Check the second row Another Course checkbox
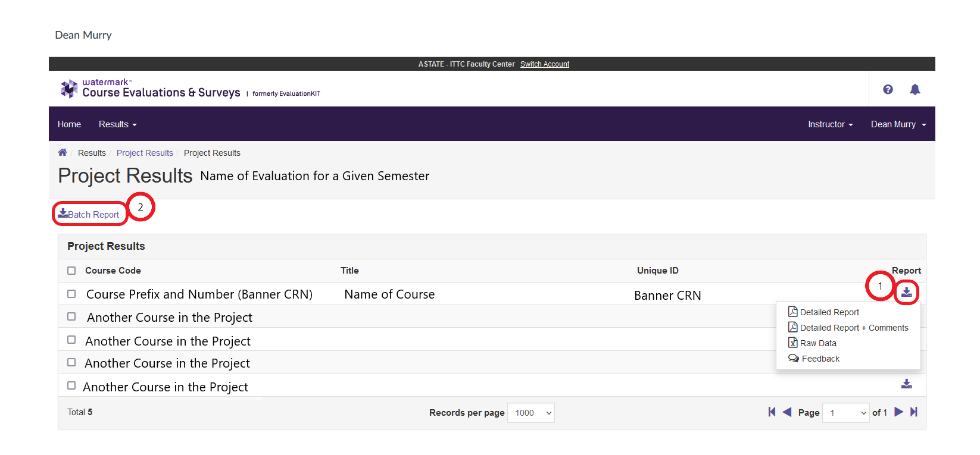This screenshot has height=455, width=980. [71, 316]
